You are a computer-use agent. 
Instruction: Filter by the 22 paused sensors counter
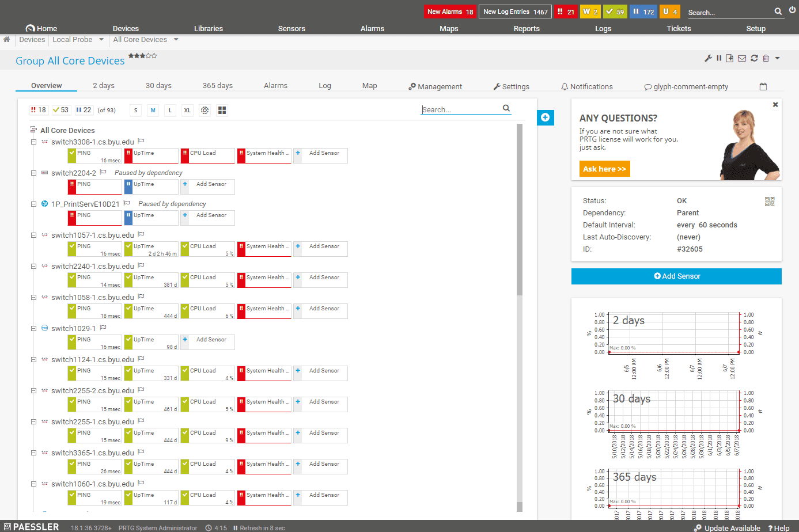click(84, 110)
